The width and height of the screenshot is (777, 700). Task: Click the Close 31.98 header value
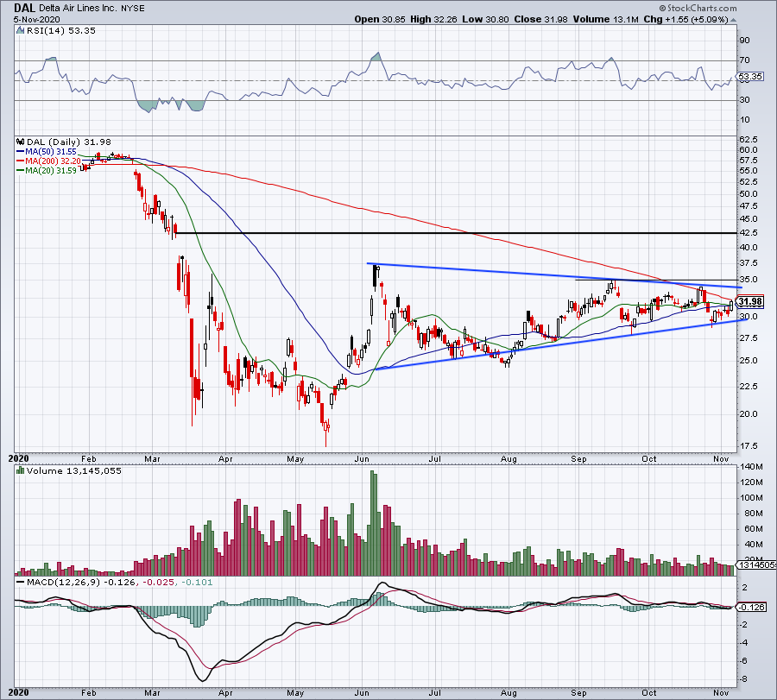[540, 19]
